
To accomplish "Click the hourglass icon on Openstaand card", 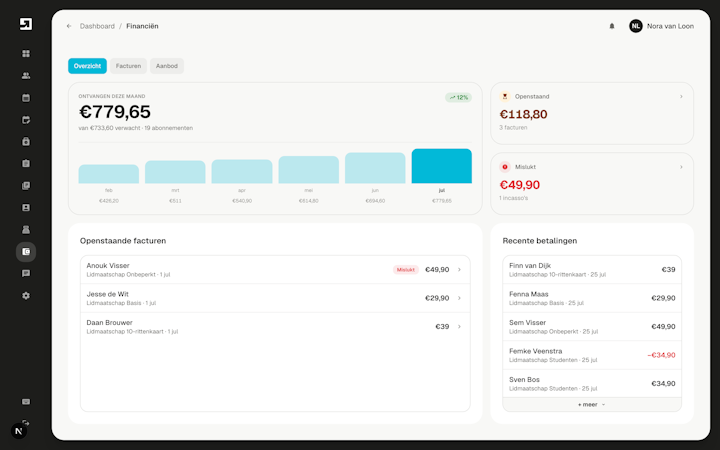I will (x=505, y=96).
